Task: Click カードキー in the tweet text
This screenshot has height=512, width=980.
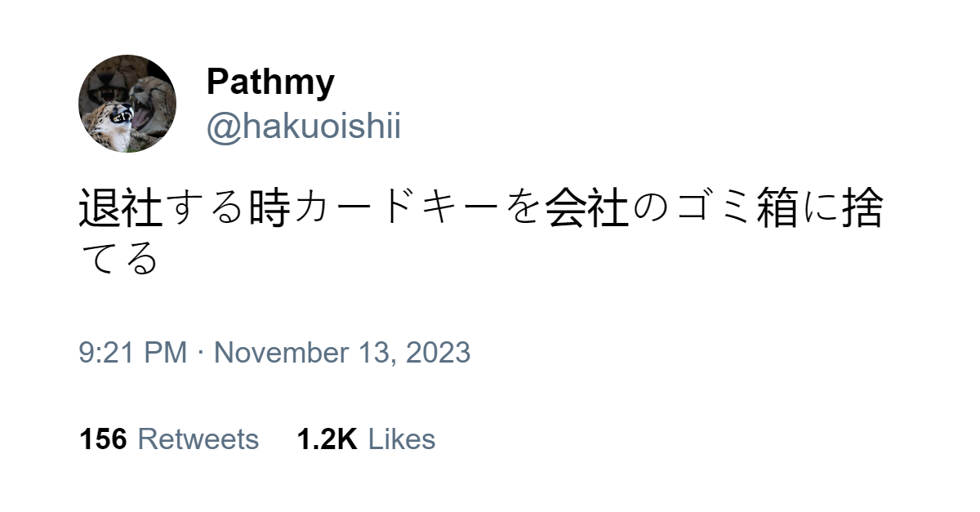Action: pos(397,209)
